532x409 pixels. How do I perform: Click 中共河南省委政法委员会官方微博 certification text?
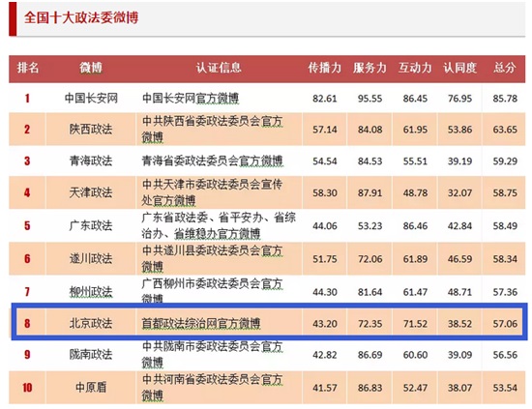coord(212,388)
